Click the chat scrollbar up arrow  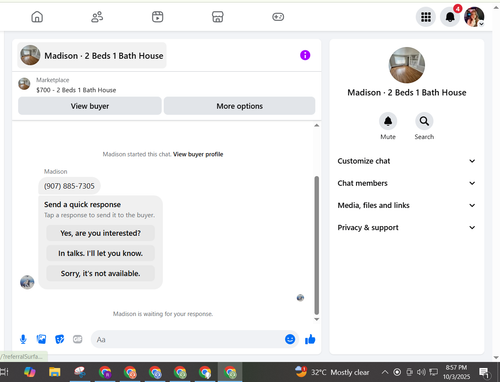point(317,126)
